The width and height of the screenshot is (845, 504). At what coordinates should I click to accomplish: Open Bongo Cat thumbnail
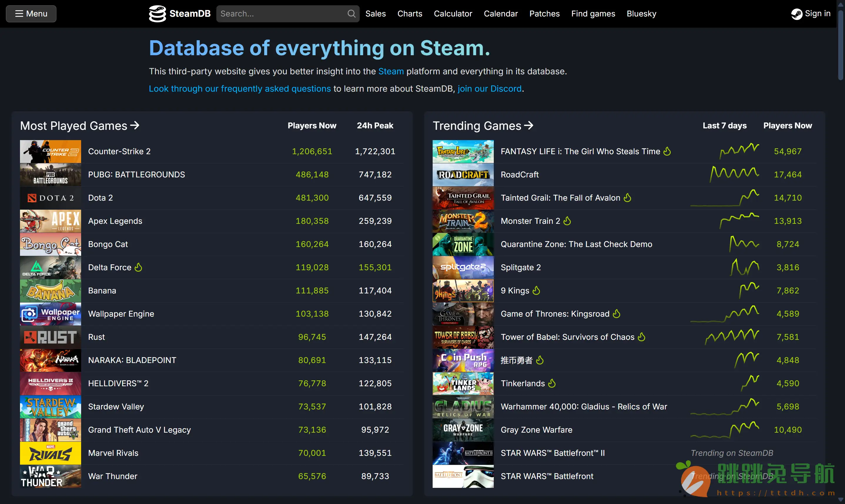pos(50,244)
